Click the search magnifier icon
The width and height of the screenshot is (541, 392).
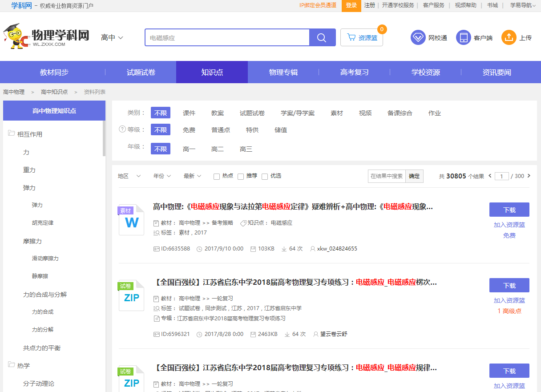[322, 37]
